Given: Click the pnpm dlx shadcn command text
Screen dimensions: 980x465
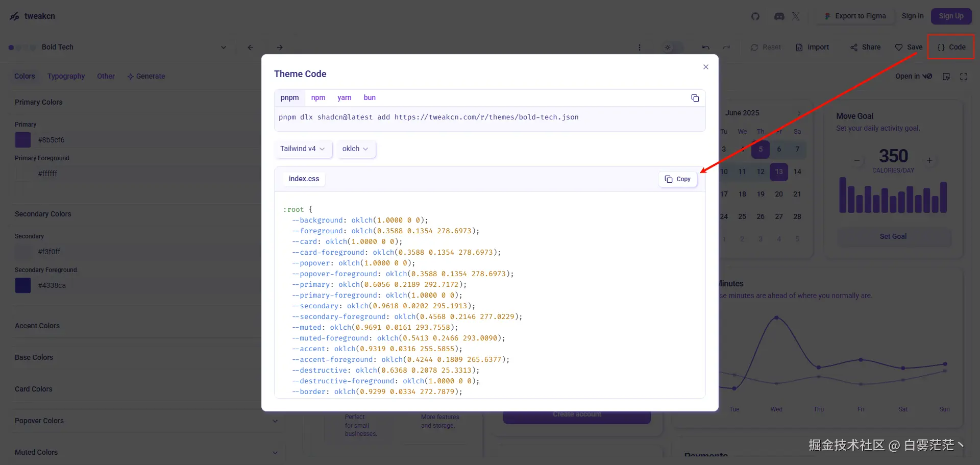Looking at the screenshot, I should 429,117.
